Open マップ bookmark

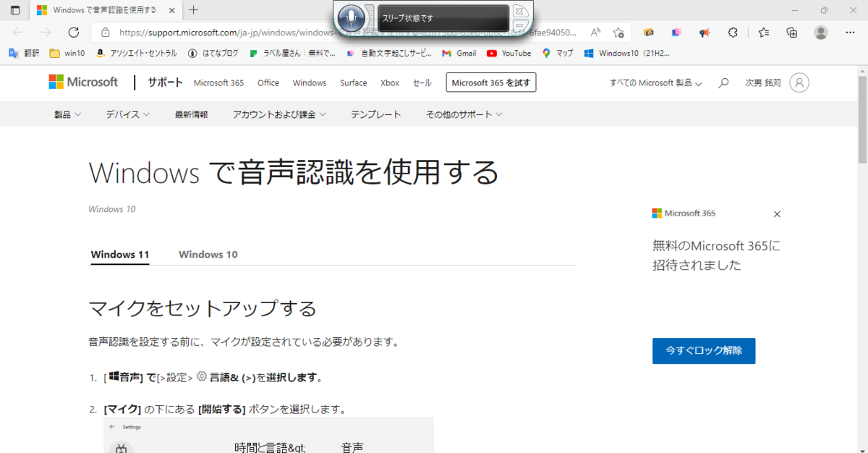click(558, 53)
